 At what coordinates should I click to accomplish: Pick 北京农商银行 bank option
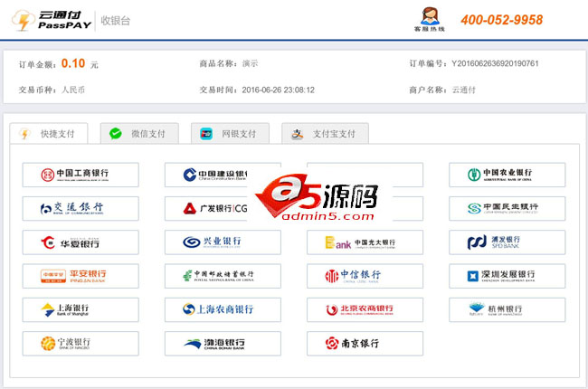[x=365, y=310]
